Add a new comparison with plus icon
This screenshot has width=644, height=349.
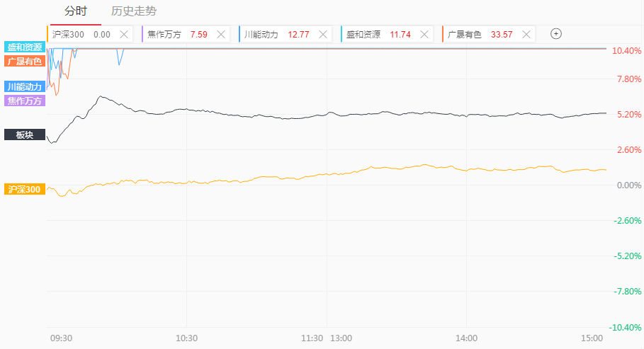click(x=556, y=33)
